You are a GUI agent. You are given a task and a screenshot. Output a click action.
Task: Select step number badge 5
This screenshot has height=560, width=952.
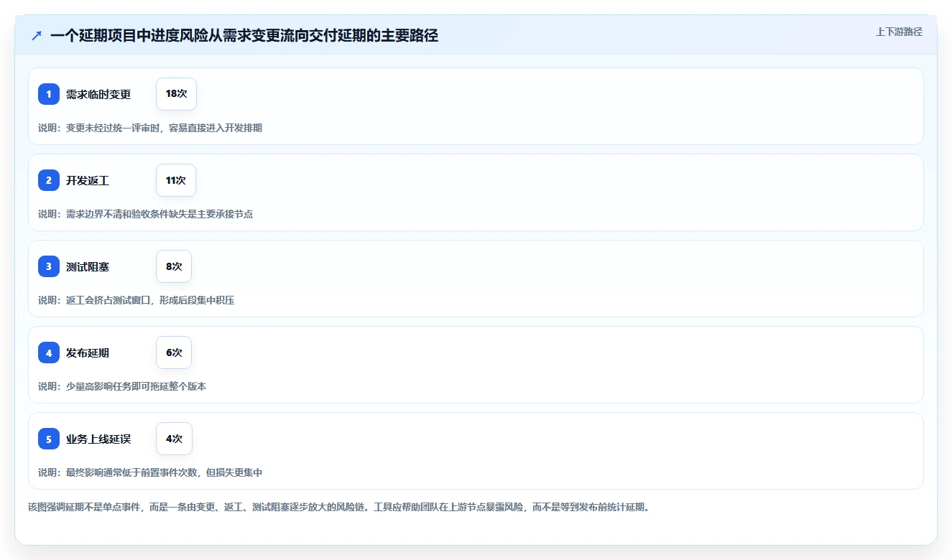(x=49, y=439)
